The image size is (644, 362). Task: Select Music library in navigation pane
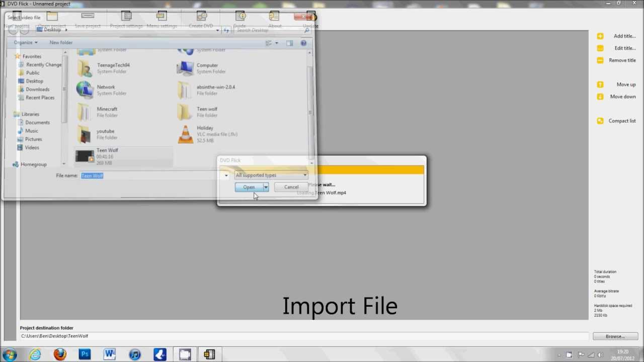(x=31, y=131)
